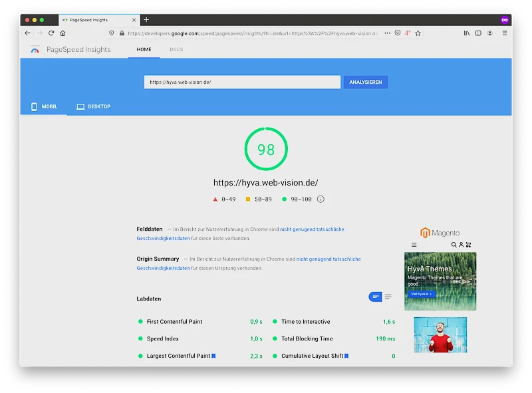Open the library icon in the toolbar
The image size is (532, 393).
(x=467, y=33)
